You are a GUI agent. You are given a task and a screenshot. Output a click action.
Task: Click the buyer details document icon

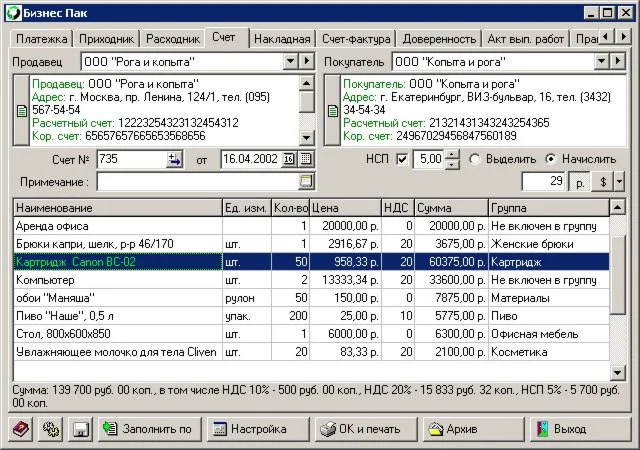331,112
